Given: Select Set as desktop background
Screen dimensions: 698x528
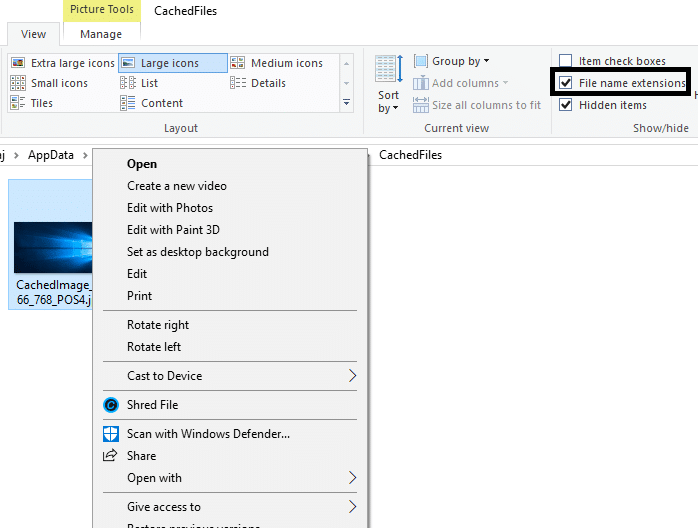Looking at the screenshot, I should click(x=230, y=252).
